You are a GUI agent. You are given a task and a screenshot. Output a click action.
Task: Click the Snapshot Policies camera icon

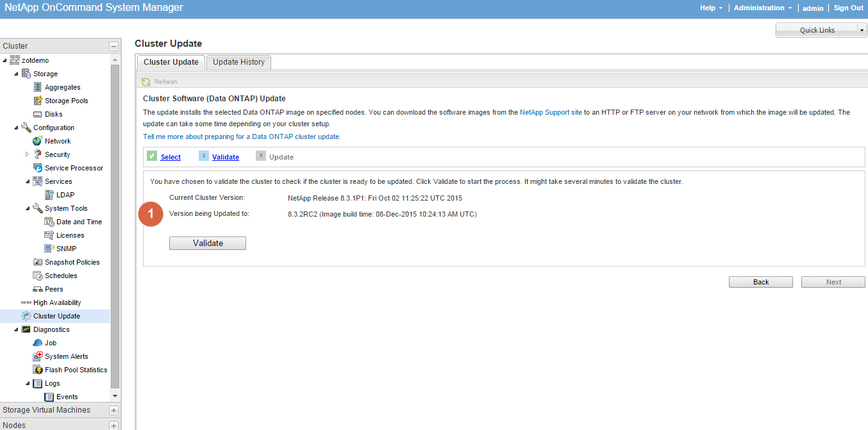[38, 262]
